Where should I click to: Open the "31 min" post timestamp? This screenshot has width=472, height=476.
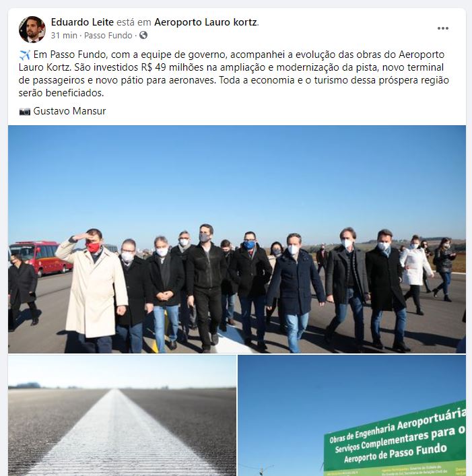point(64,36)
